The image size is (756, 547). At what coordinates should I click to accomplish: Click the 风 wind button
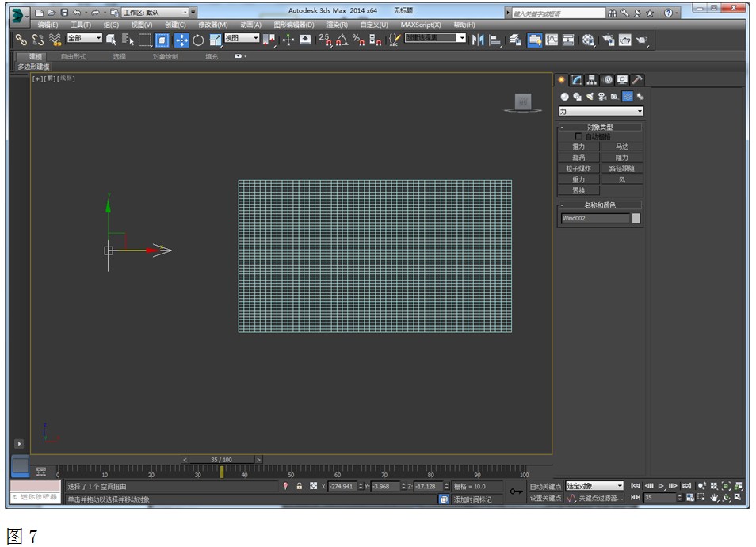click(x=622, y=179)
